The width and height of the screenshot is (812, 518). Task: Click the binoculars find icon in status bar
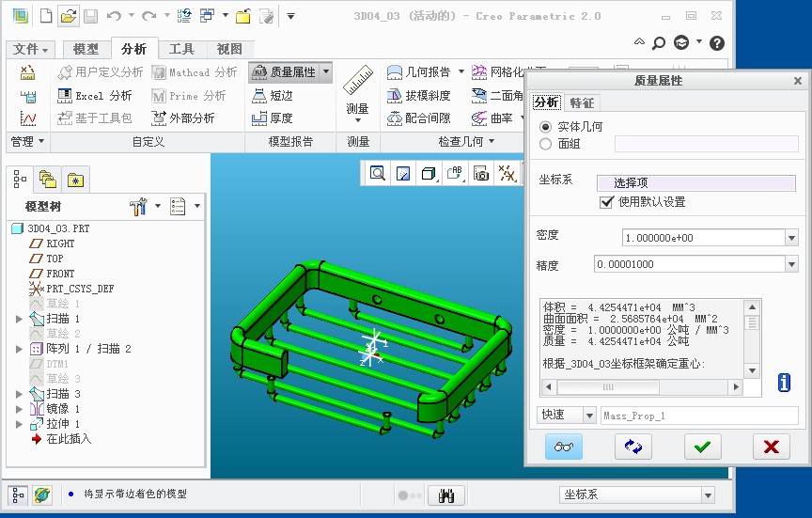pyautogui.click(x=447, y=495)
